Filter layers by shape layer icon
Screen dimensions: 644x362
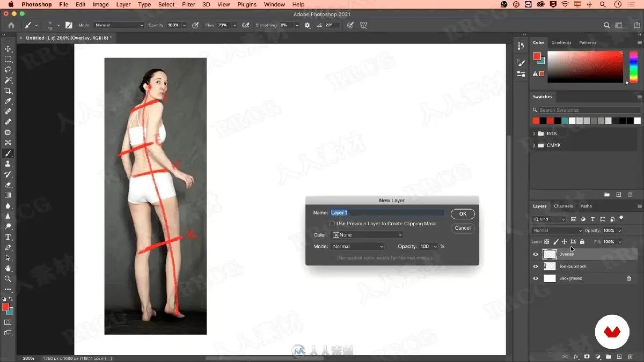(602, 219)
